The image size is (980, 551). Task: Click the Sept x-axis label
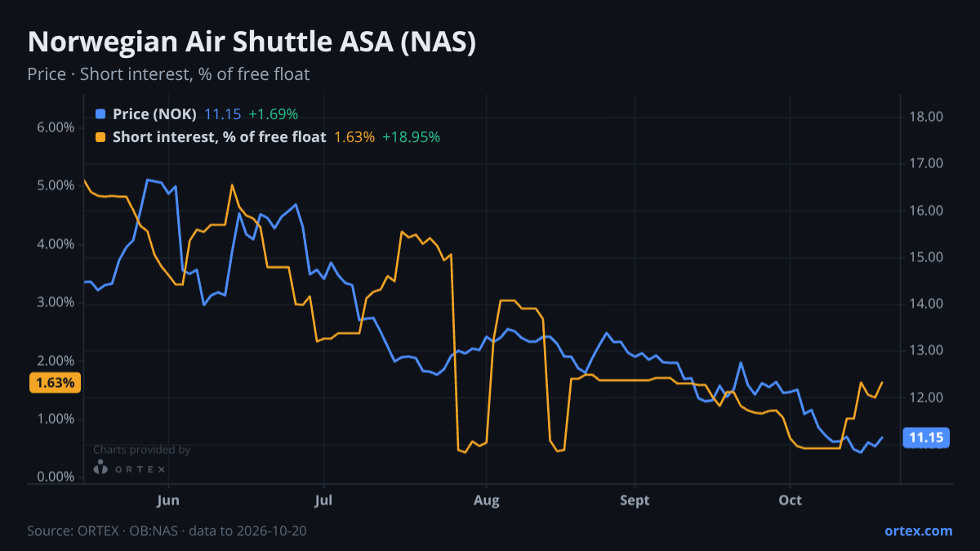point(635,500)
